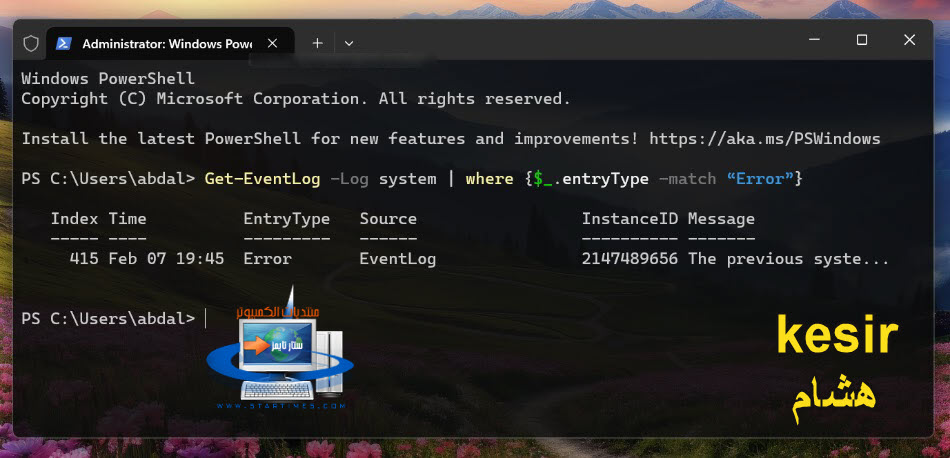950x458 pixels.
Task: Click the PowerShell icon on the tab
Action: point(64,44)
